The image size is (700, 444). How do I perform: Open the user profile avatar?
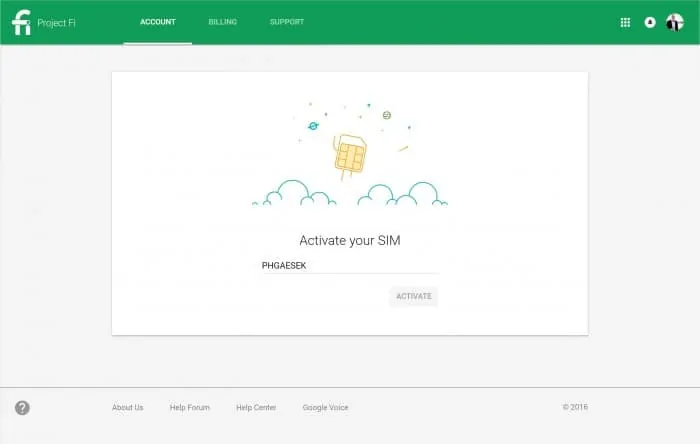675,22
